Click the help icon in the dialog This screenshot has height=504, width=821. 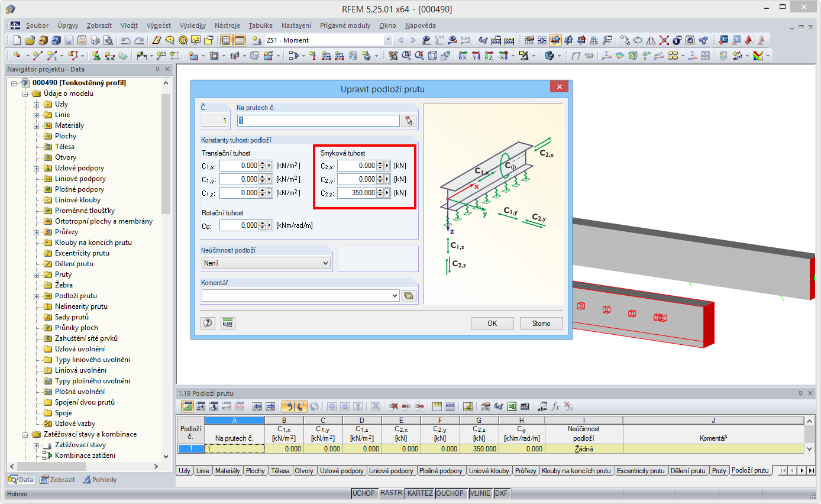[208, 323]
